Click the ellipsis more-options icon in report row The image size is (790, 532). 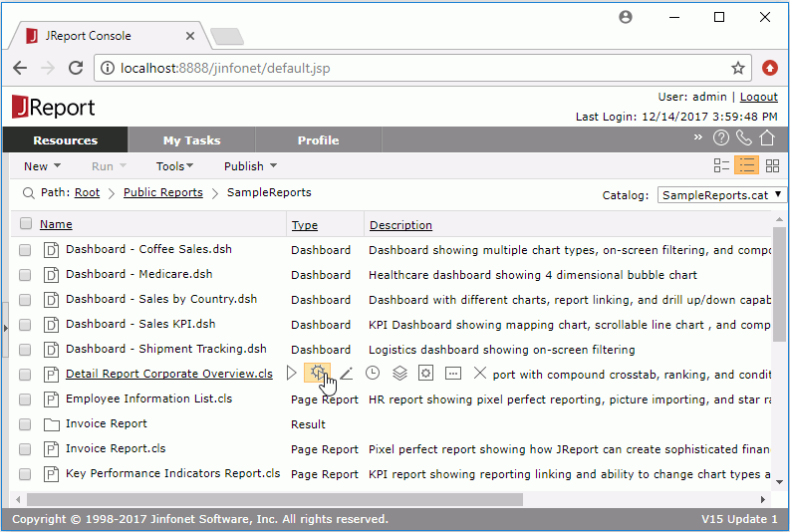pyautogui.click(x=453, y=374)
